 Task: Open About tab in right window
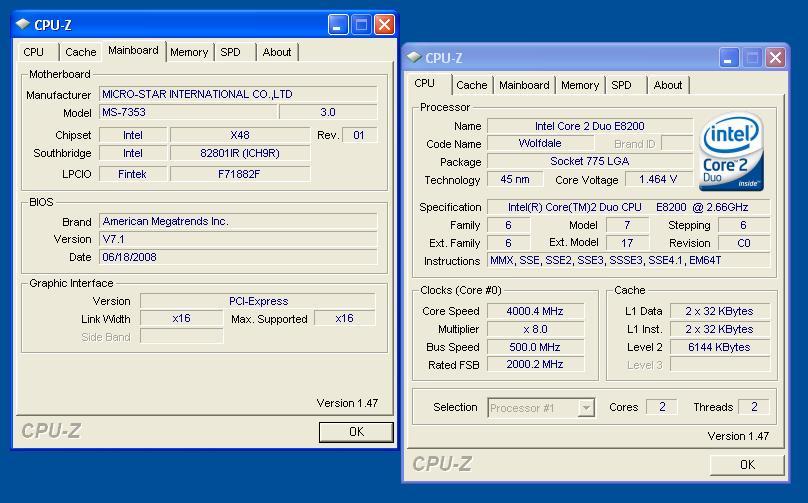tap(668, 85)
